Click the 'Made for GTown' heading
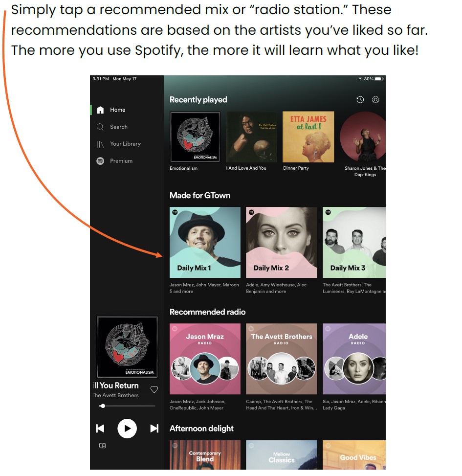 point(200,196)
